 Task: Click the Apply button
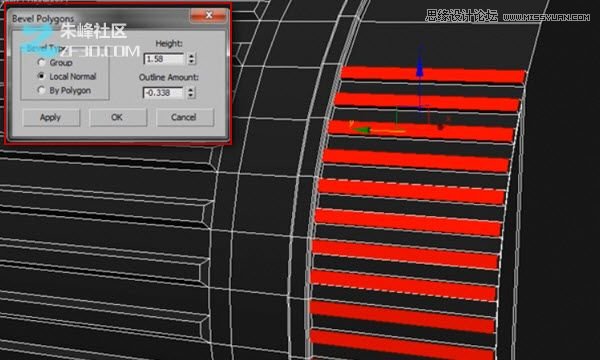(51, 117)
